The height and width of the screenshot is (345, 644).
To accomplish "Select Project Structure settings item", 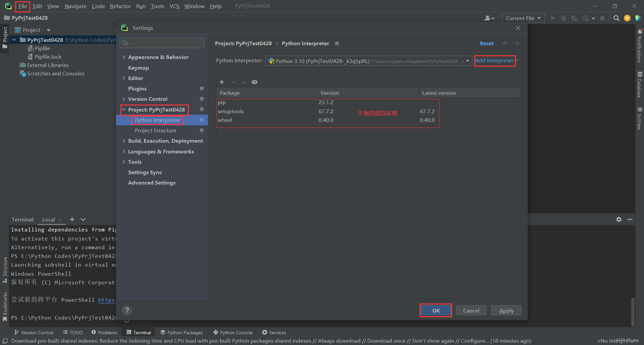I will 156,131.
